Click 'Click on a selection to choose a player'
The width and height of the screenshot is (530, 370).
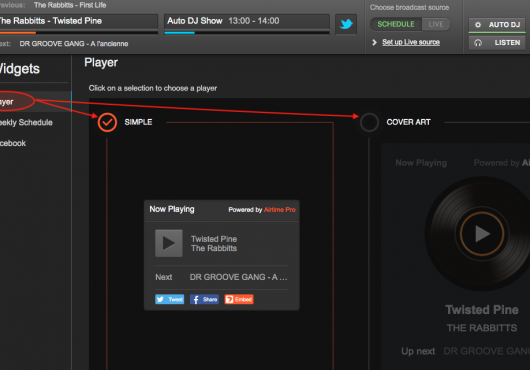[153, 89]
